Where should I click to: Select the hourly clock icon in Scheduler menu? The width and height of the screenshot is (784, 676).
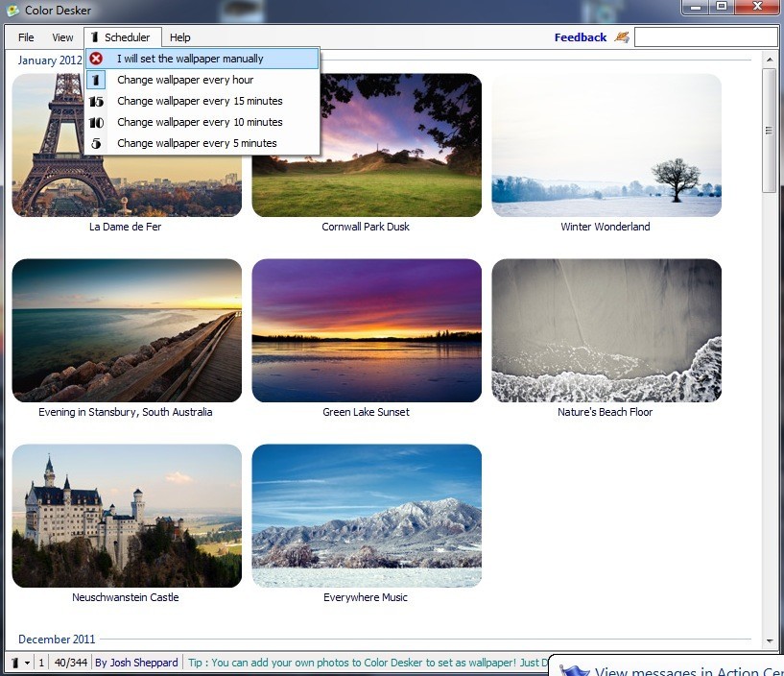click(95, 80)
